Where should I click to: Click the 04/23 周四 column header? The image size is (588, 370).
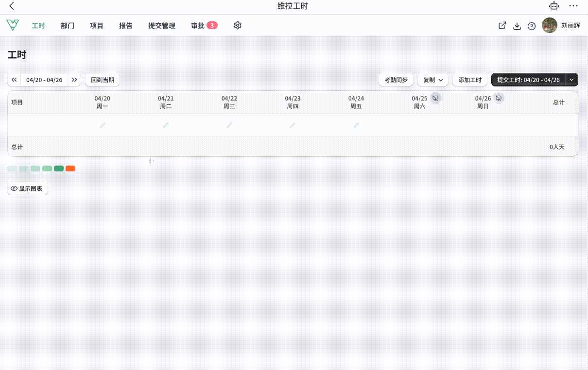tap(293, 102)
